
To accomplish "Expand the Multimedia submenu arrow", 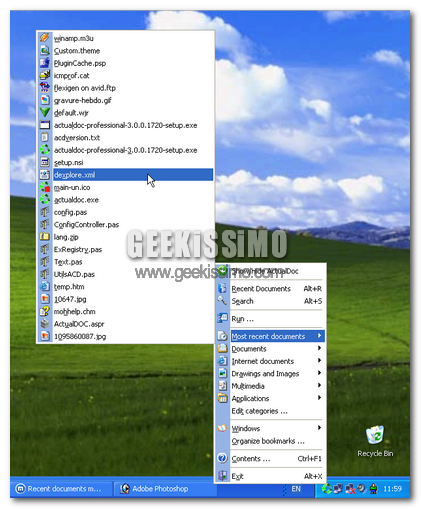I will (319, 385).
